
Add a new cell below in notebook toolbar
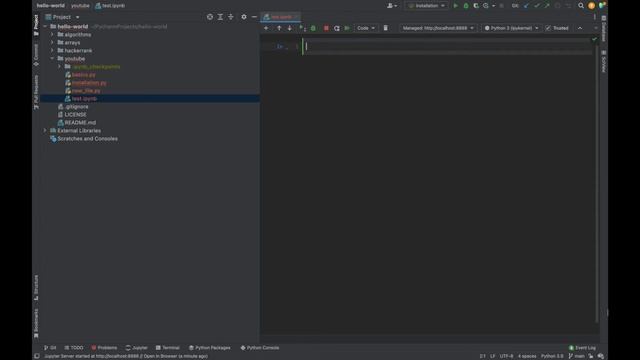click(x=266, y=28)
